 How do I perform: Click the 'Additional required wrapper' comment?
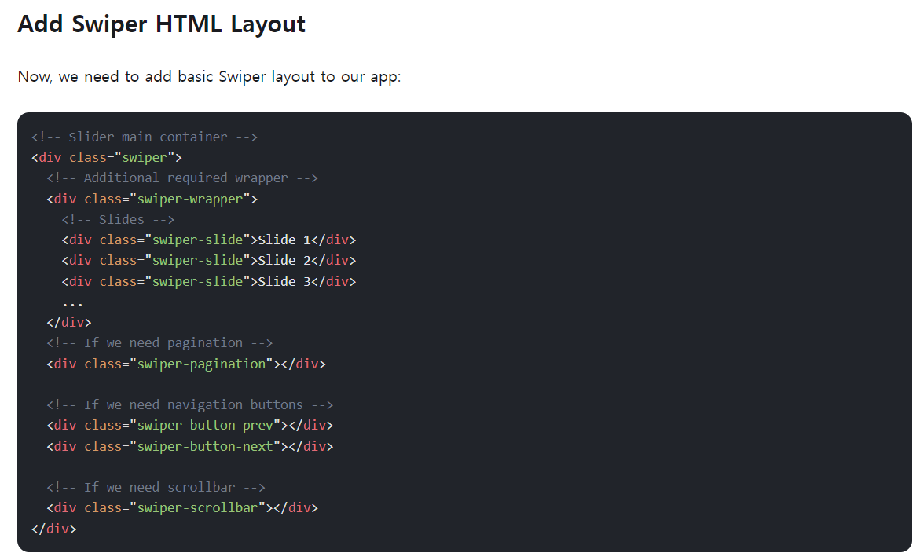[x=182, y=178]
